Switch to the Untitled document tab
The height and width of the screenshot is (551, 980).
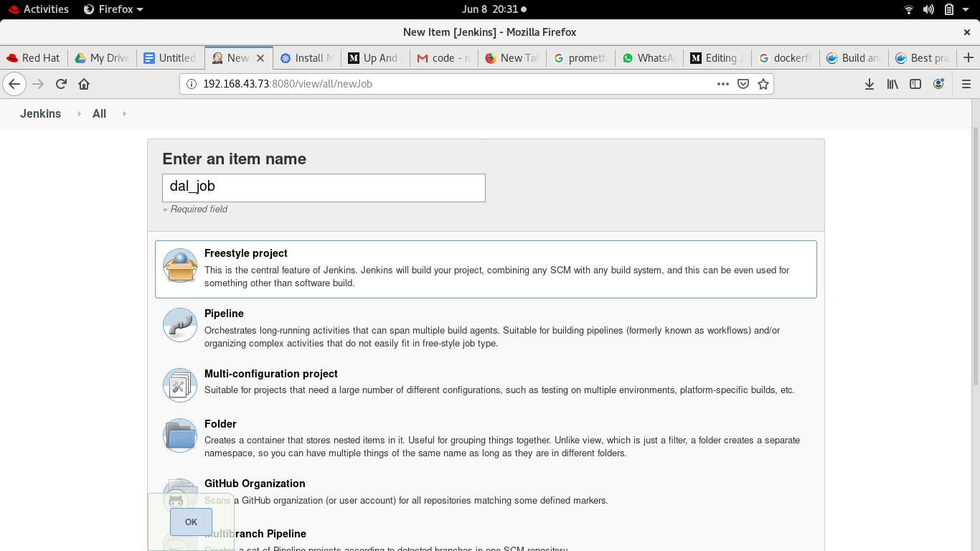pyautogui.click(x=170, y=58)
